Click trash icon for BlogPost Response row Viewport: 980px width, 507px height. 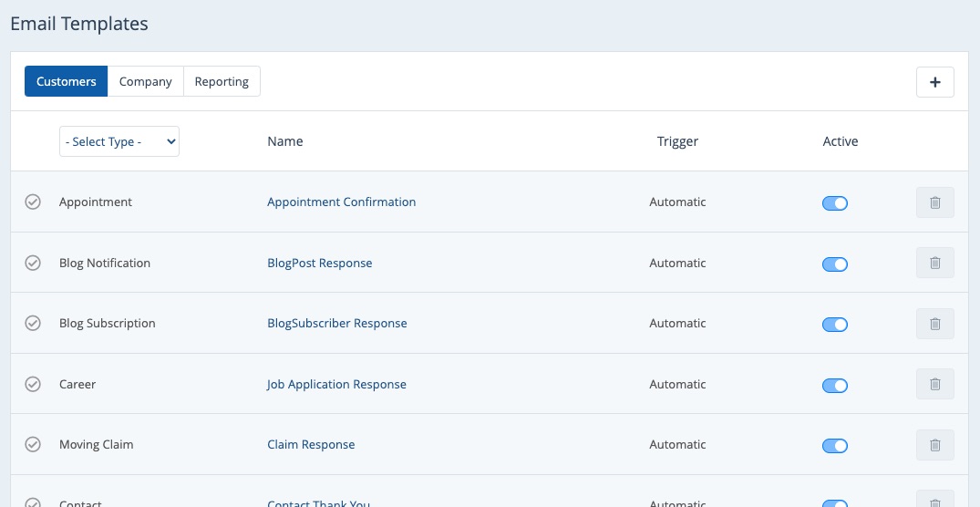click(x=934, y=263)
